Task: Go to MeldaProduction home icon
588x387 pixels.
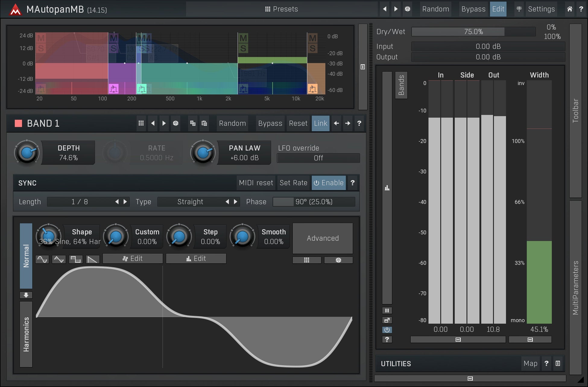Action: (569, 9)
